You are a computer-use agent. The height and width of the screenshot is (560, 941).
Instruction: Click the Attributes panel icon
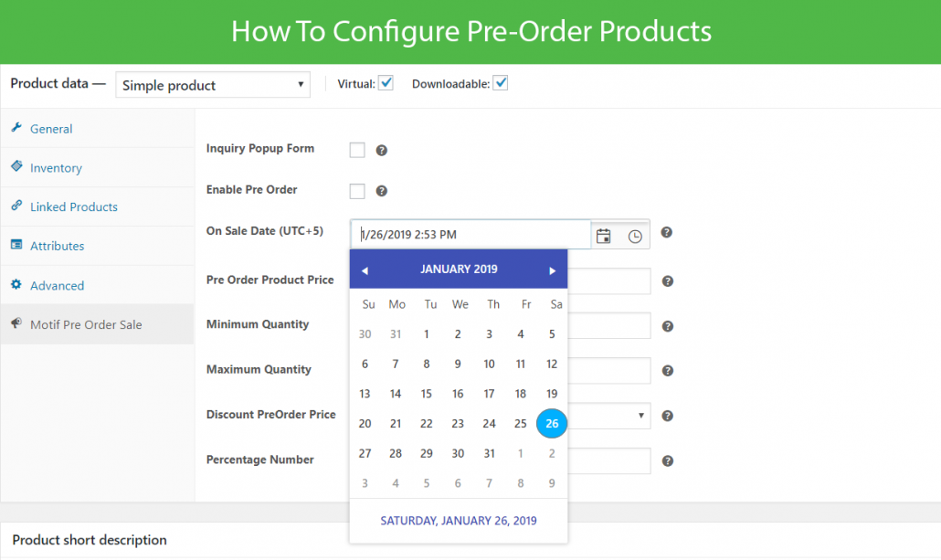(16, 245)
